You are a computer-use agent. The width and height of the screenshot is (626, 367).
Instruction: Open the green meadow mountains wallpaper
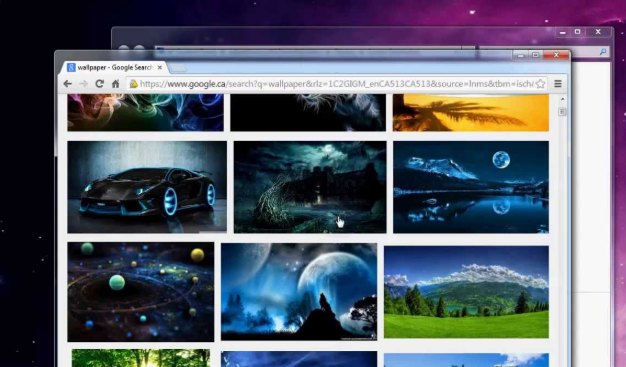click(466, 292)
